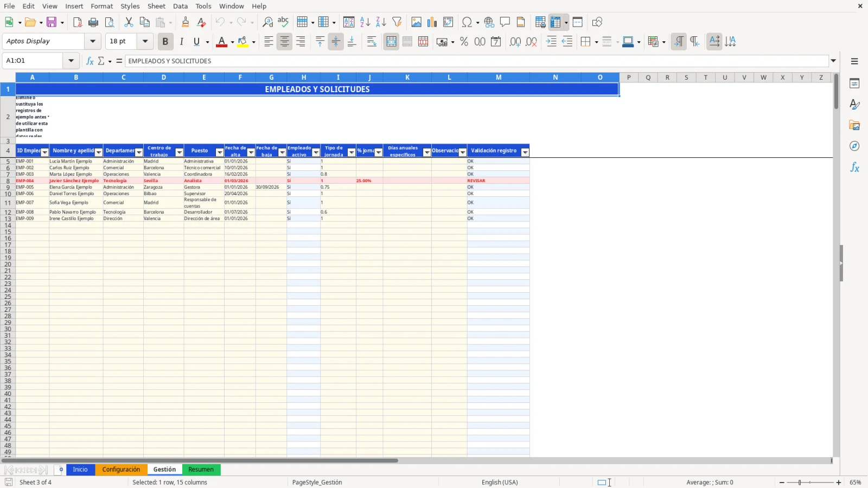Click the horizontal scrollbar
Image resolution: width=868 pixels, height=488 pixels.
200,461
